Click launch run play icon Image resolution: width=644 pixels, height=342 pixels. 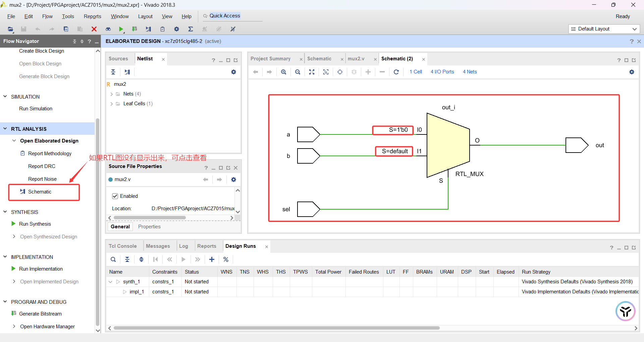183,259
